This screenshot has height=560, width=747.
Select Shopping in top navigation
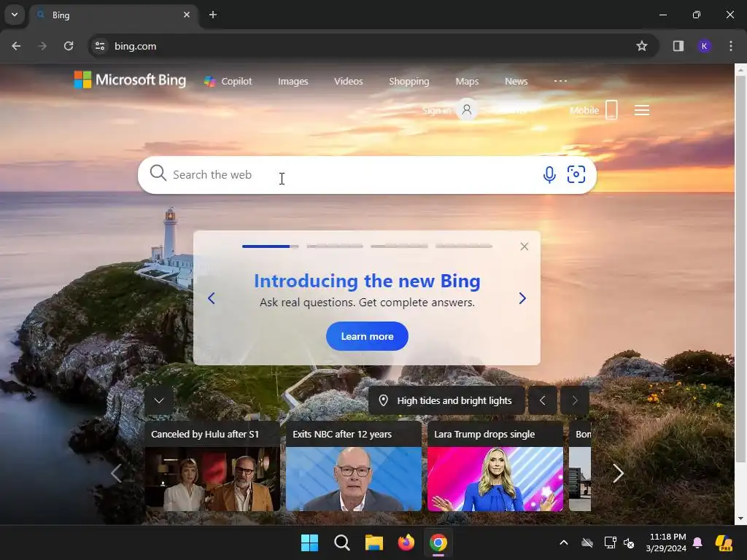coord(409,82)
